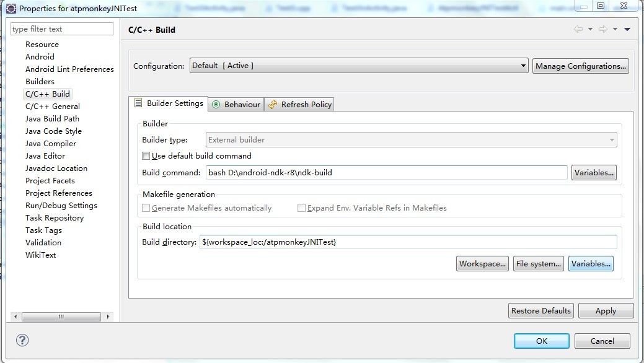The image size is (644, 363).
Task: Open the Configuration dropdown
Action: pos(359,66)
